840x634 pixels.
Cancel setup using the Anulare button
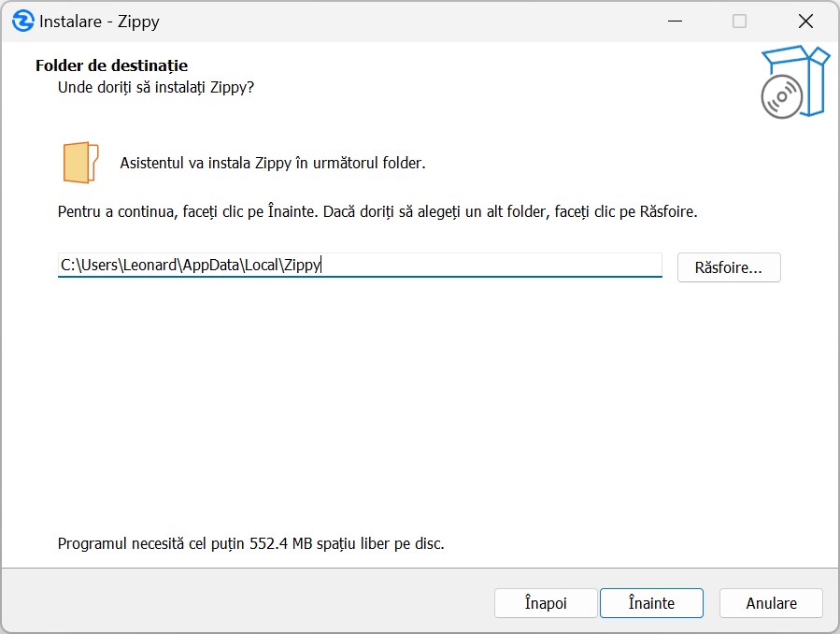coord(771,603)
